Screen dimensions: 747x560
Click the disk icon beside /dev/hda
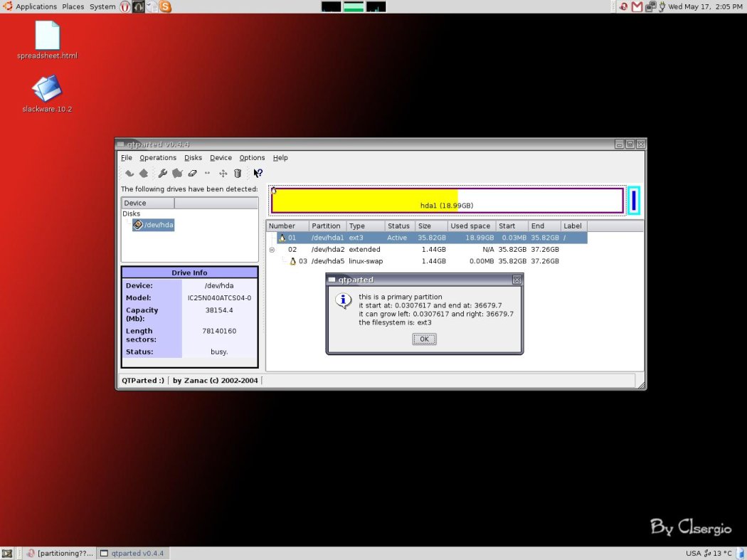coord(138,224)
